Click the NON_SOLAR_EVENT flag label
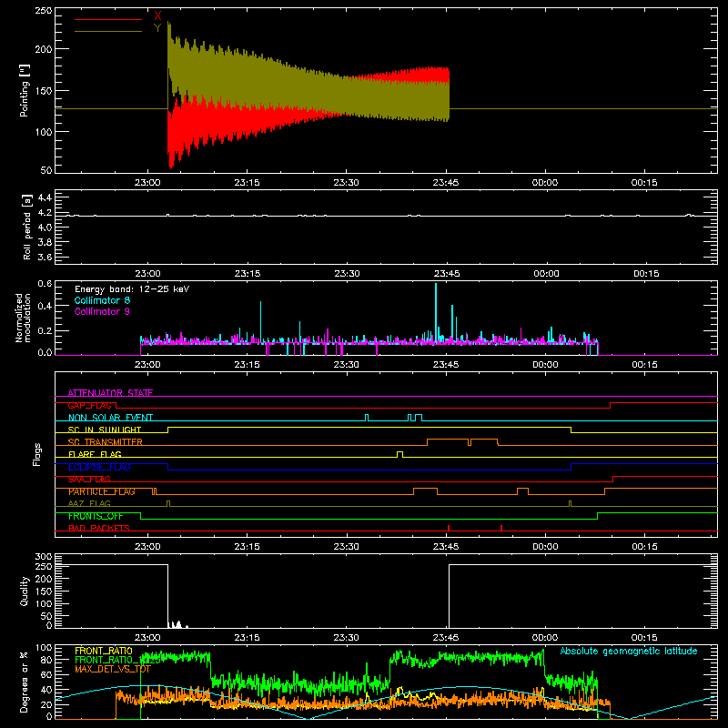 click(x=110, y=418)
